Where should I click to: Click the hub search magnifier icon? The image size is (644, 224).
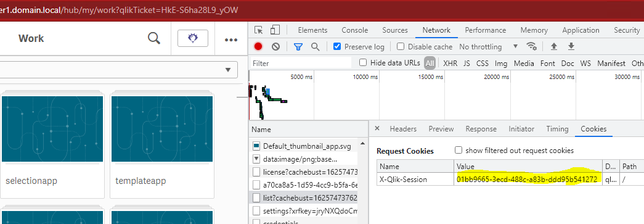(x=154, y=39)
